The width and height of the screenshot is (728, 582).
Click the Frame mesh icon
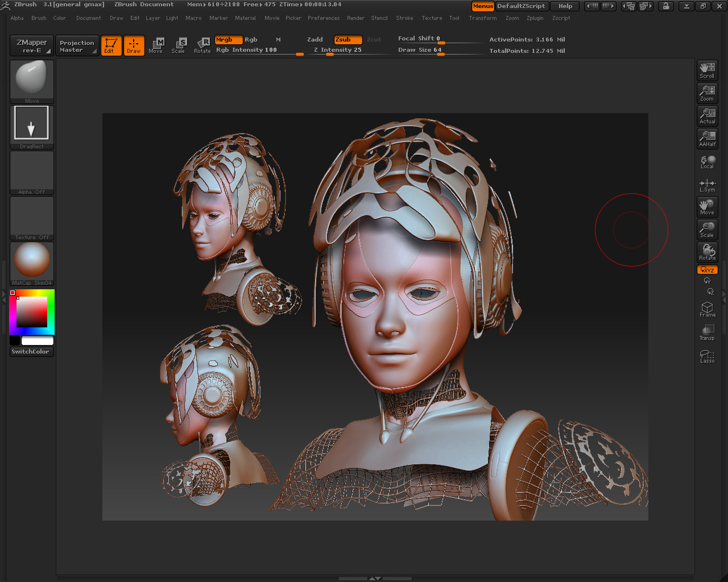point(707,309)
